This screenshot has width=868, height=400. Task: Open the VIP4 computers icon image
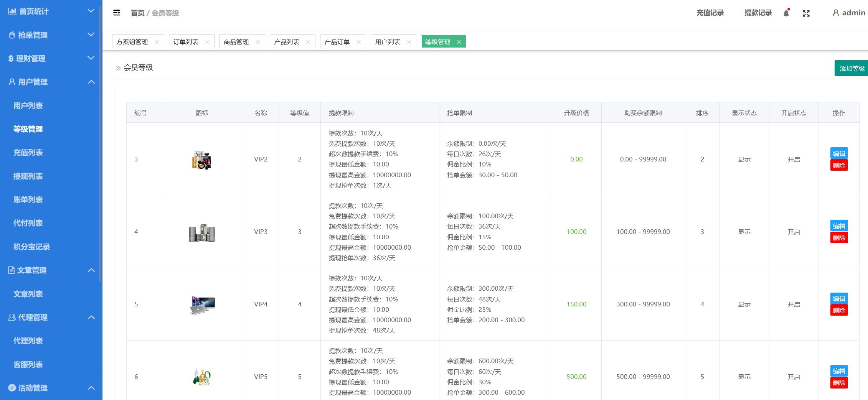[202, 305]
